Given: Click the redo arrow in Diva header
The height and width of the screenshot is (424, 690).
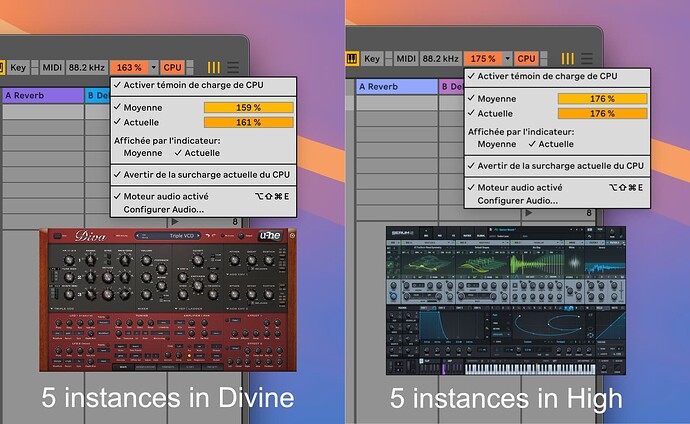Looking at the screenshot, I should pyautogui.click(x=214, y=236).
